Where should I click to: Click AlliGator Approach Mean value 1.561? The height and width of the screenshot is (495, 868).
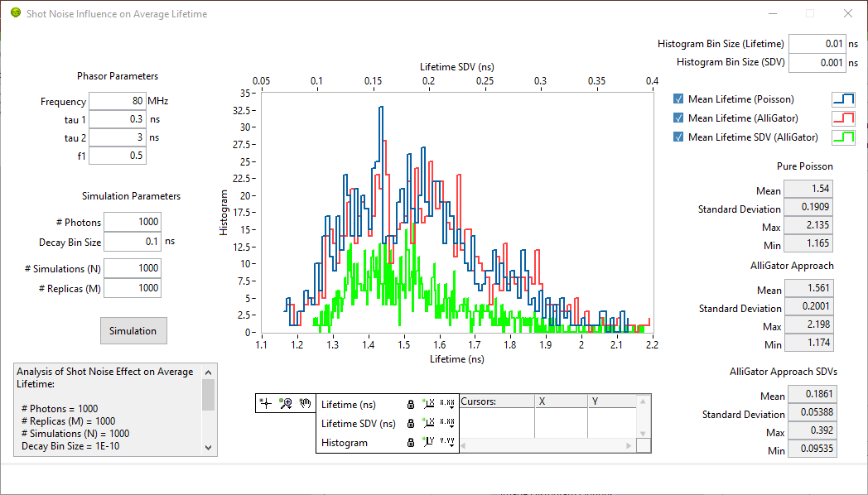(808, 288)
